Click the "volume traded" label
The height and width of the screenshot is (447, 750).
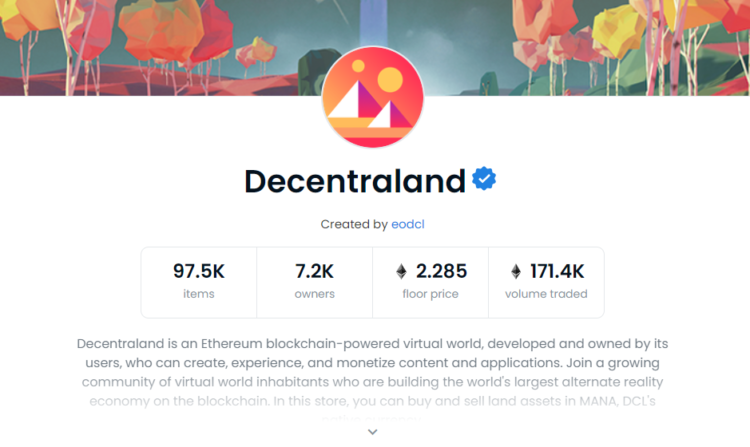tap(546, 294)
